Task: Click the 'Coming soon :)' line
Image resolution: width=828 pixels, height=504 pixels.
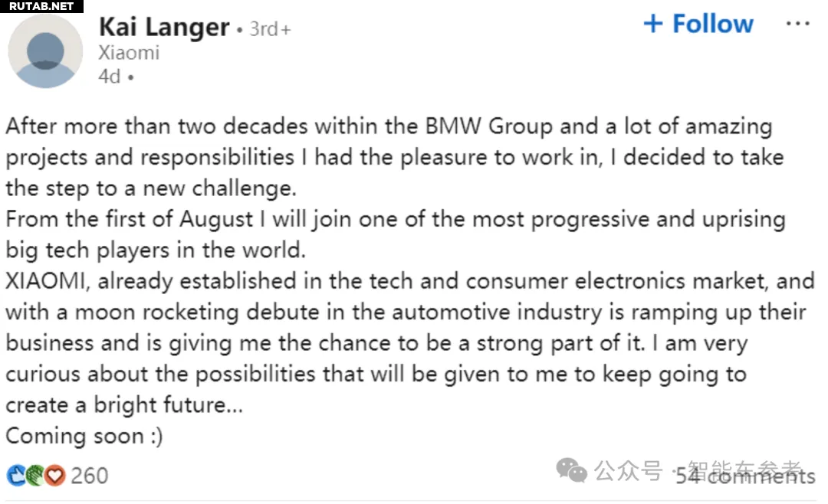Action: (84, 436)
